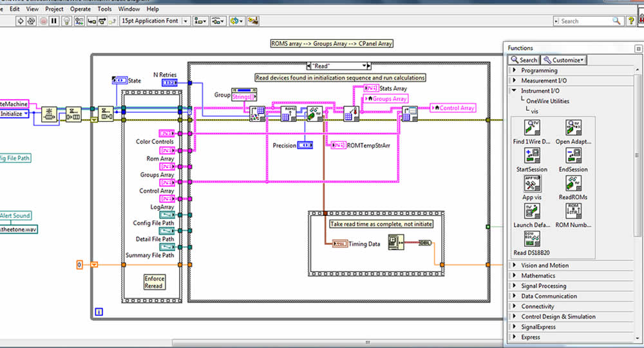644x348 pixels.
Task: Open the Reorder dropdown
Action: coord(236,21)
